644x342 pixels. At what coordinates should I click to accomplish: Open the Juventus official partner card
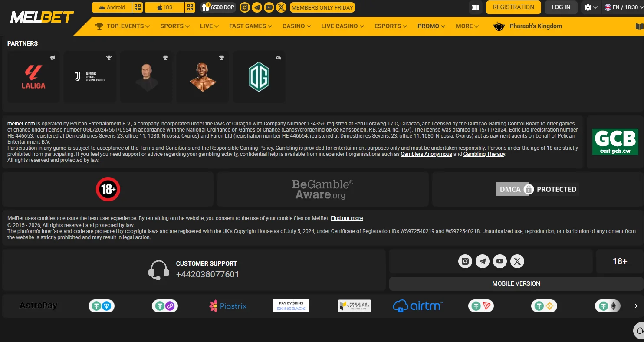click(x=90, y=77)
